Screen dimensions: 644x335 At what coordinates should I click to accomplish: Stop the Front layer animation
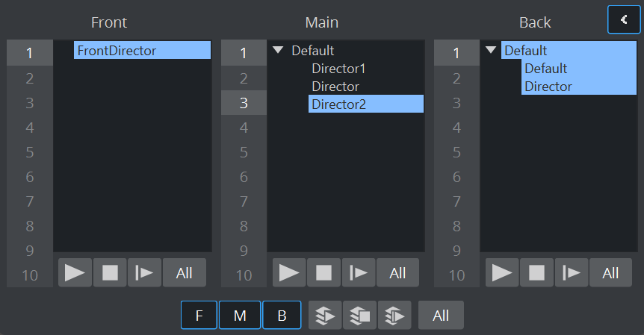[x=110, y=273]
